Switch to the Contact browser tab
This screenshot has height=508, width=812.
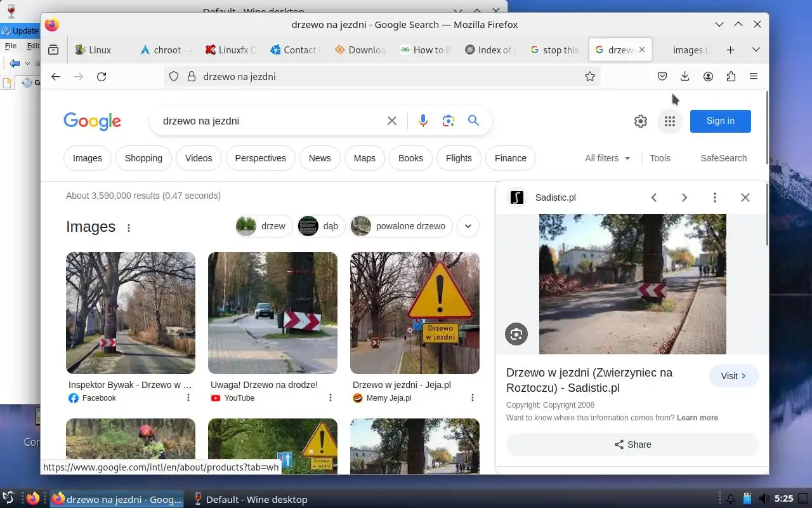pos(294,50)
